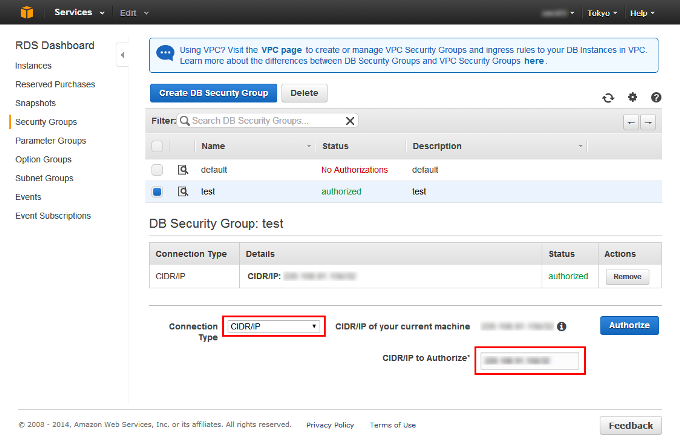Uncheck the test security group checkbox
This screenshot has height=440, width=680.
[157, 192]
